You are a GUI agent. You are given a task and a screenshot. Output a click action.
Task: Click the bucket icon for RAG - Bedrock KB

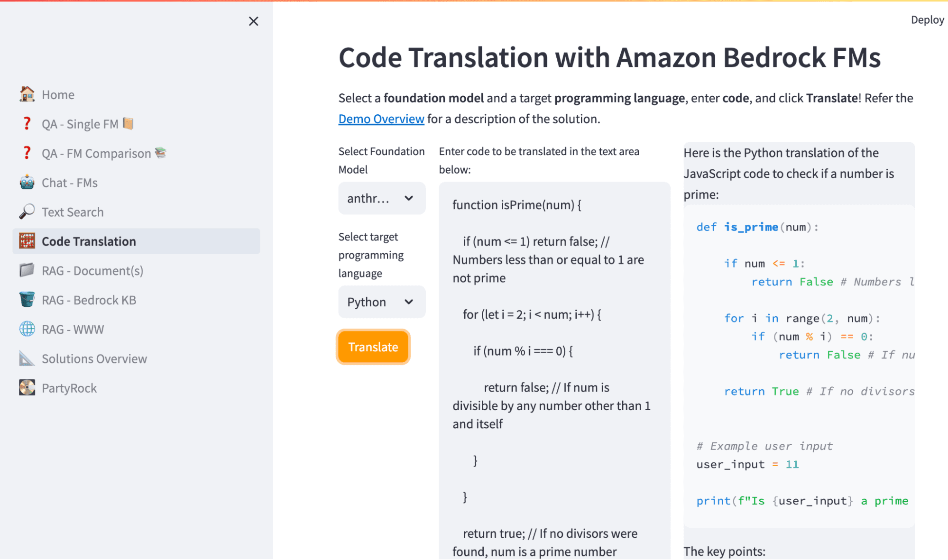tap(27, 300)
